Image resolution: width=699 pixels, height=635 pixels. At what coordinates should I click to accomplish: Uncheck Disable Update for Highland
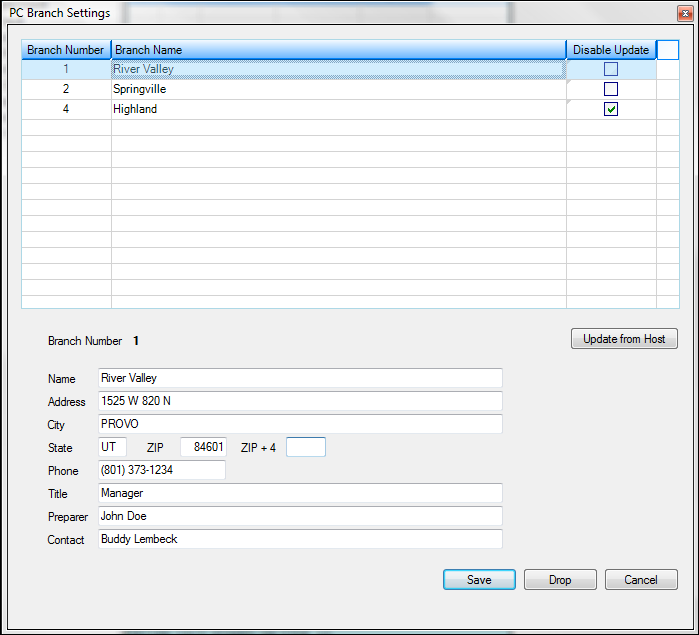[611, 109]
